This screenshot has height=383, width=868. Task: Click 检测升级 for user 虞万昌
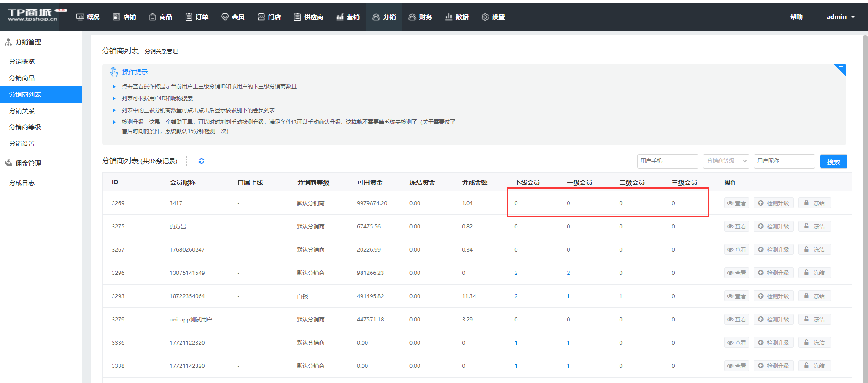point(773,227)
